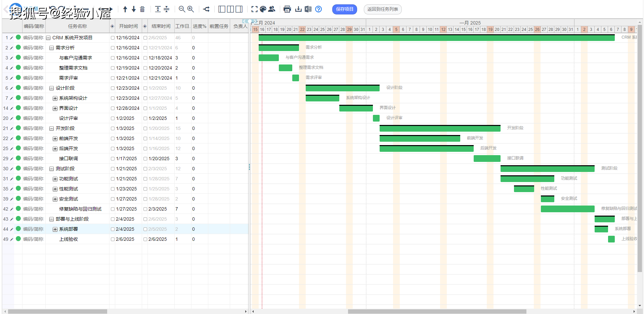This screenshot has height=314, width=644.
Task: Click start date 1/17/2025 of 接口联调
Action: click(126, 159)
